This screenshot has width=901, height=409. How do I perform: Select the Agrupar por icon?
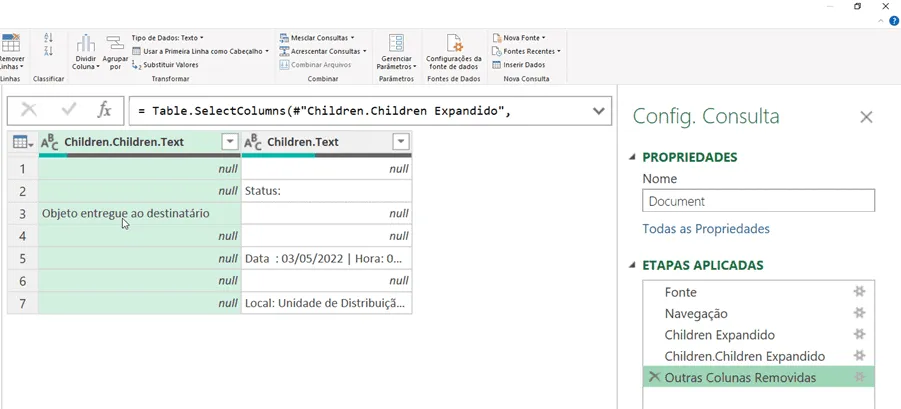pos(115,44)
